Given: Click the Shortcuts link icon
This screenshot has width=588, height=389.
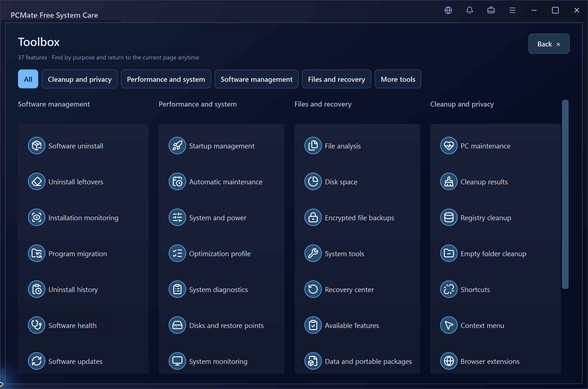Looking at the screenshot, I should [449, 289].
